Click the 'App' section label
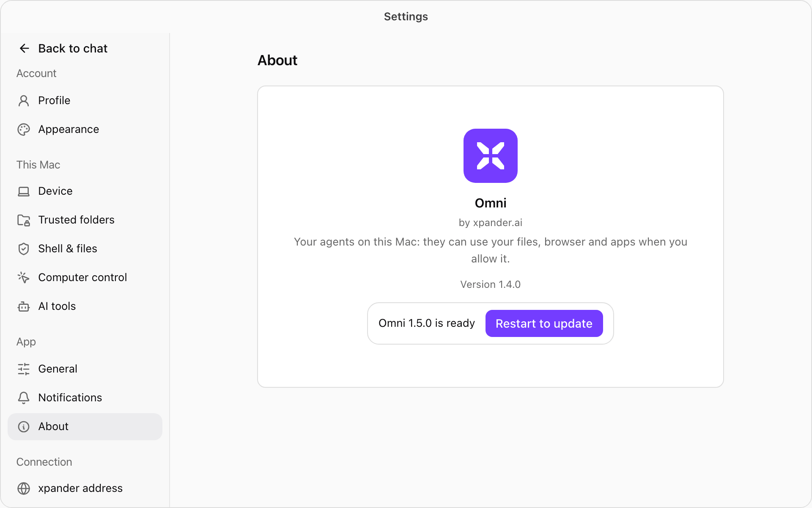The image size is (812, 508). pyautogui.click(x=26, y=342)
